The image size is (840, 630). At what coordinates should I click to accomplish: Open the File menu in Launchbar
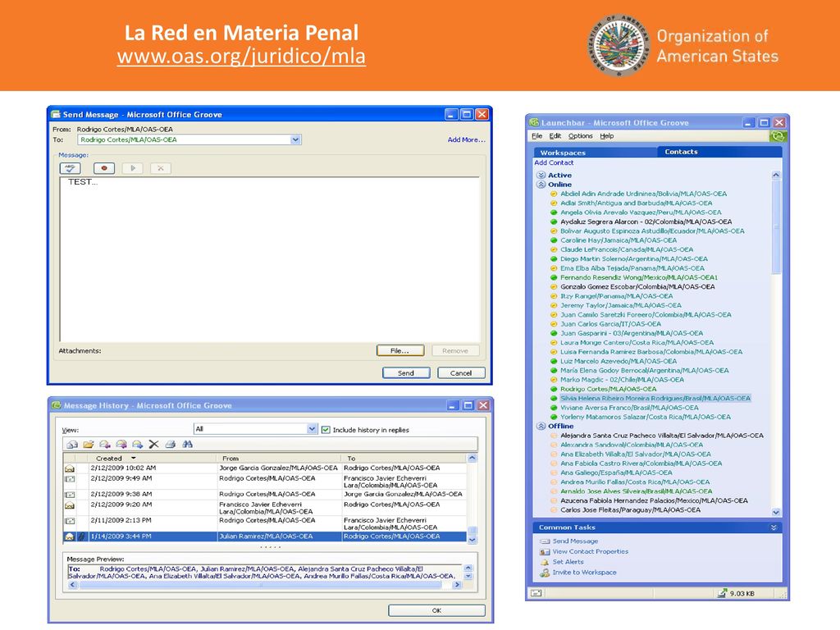(x=536, y=136)
